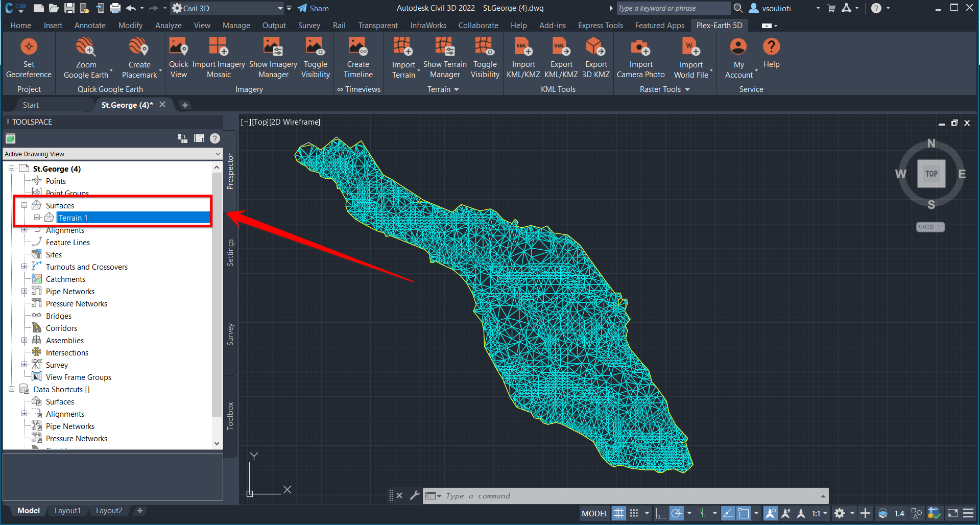
Task: Click the Share button
Action: point(313,8)
